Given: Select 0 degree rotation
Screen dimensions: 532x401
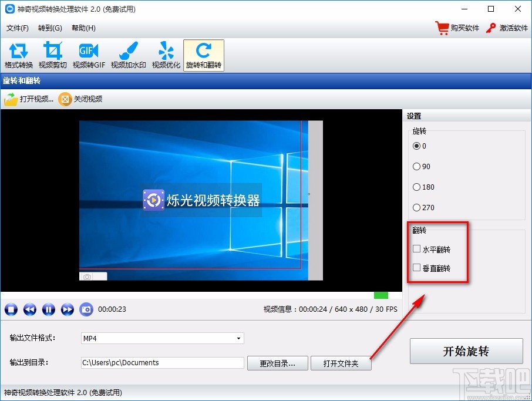Looking at the screenshot, I should pos(416,146).
